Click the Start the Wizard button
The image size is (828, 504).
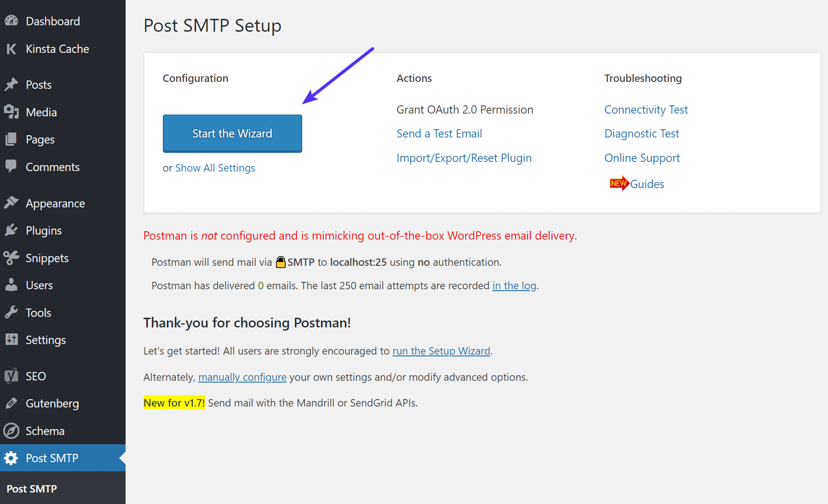232,133
